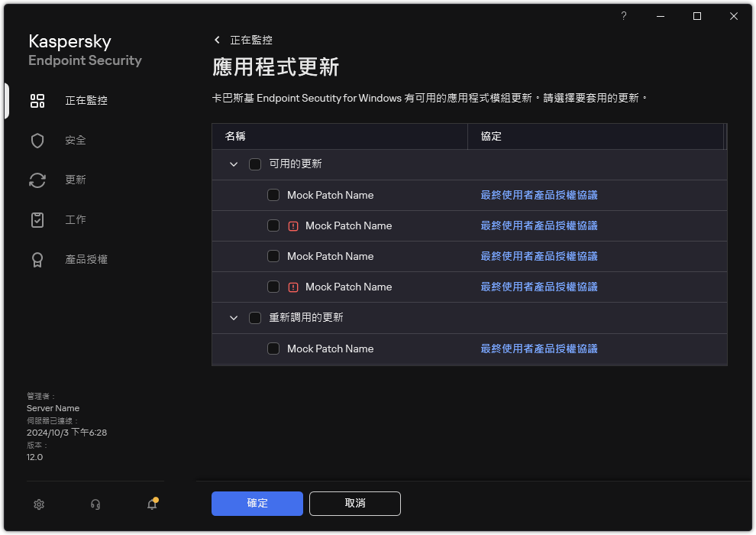Click the 取消 cancel button
The height and width of the screenshot is (535, 756).
click(354, 504)
